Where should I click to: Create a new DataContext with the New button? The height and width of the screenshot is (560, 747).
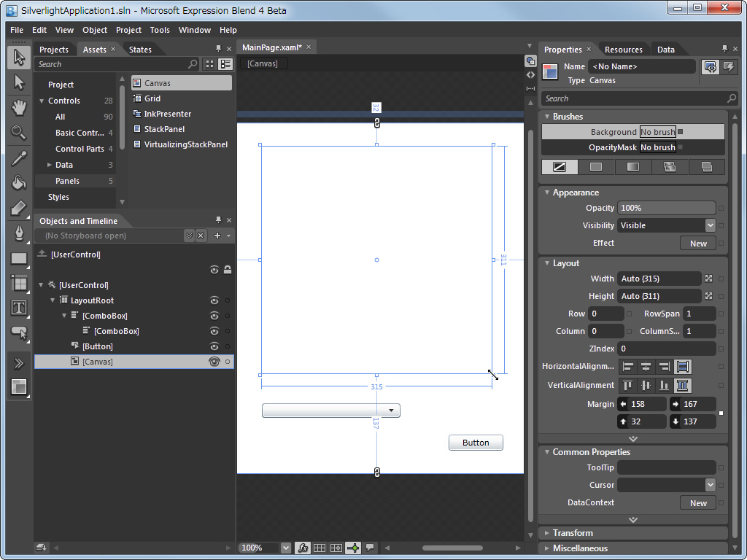tap(697, 502)
